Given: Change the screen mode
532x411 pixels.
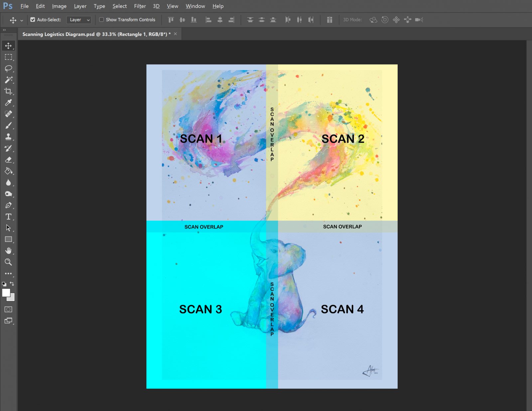Looking at the screenshot, I should pyautogui.click(x=8, y=321).
